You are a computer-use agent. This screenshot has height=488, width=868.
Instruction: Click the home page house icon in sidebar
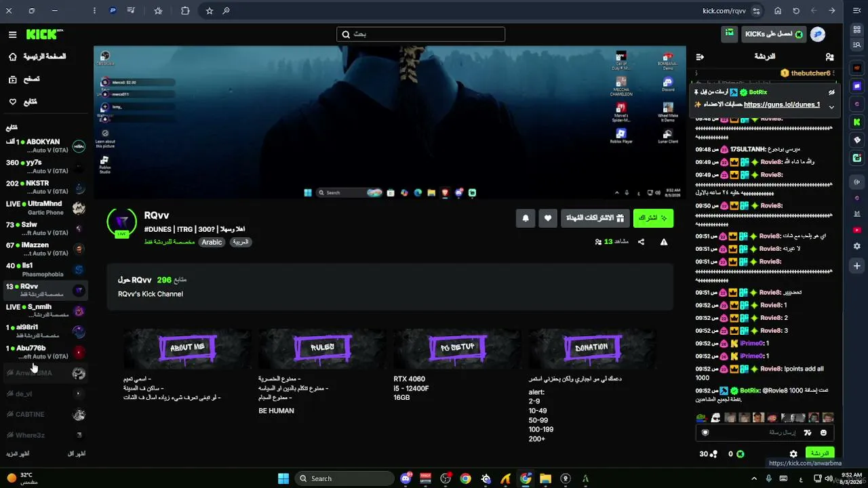12,57
